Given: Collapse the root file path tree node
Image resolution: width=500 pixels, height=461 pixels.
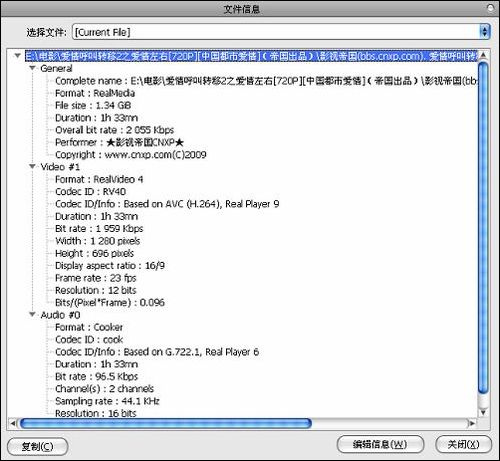Looking at the screenshot, I should (18, 56).
